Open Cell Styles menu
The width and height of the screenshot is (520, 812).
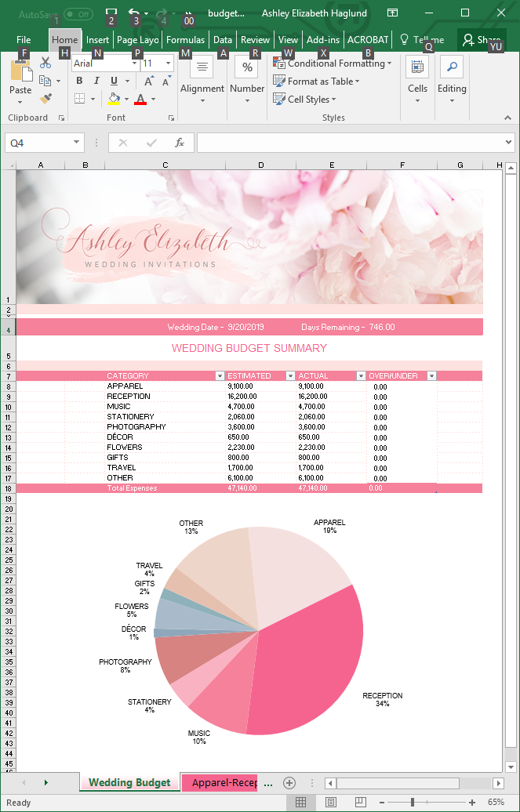pos(305,99)
